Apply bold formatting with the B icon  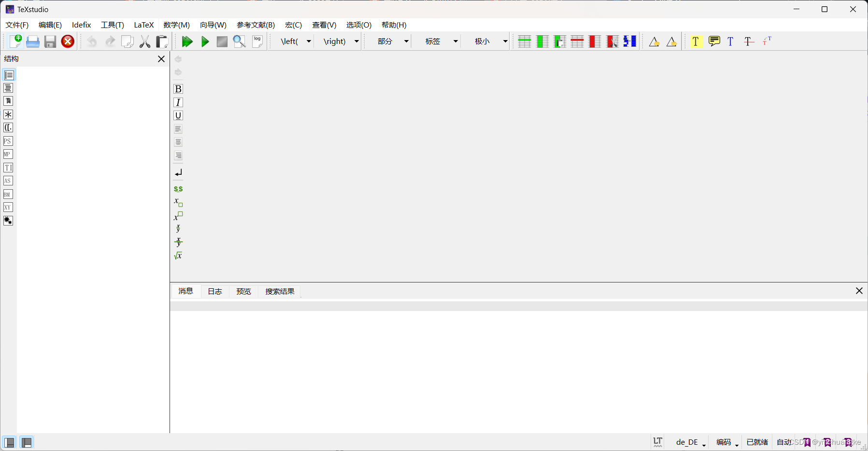tap(178, 89)
